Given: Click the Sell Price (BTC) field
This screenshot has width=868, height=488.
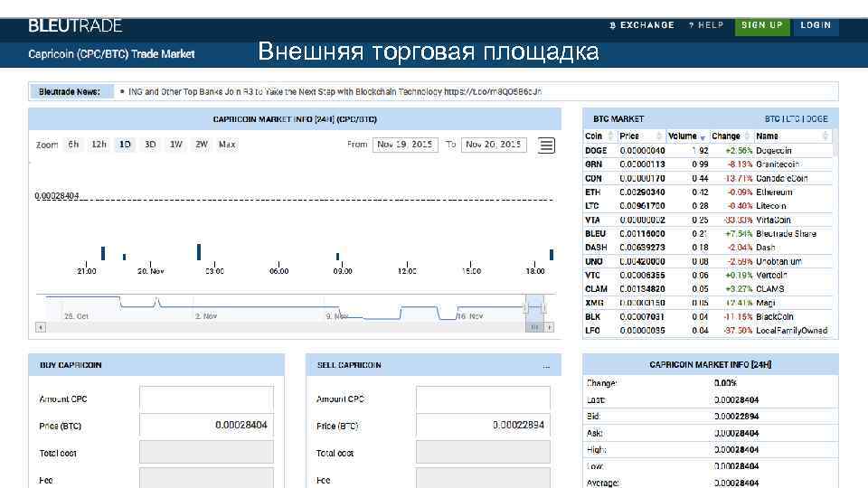Looking at the screenshot, I should 483,425.
